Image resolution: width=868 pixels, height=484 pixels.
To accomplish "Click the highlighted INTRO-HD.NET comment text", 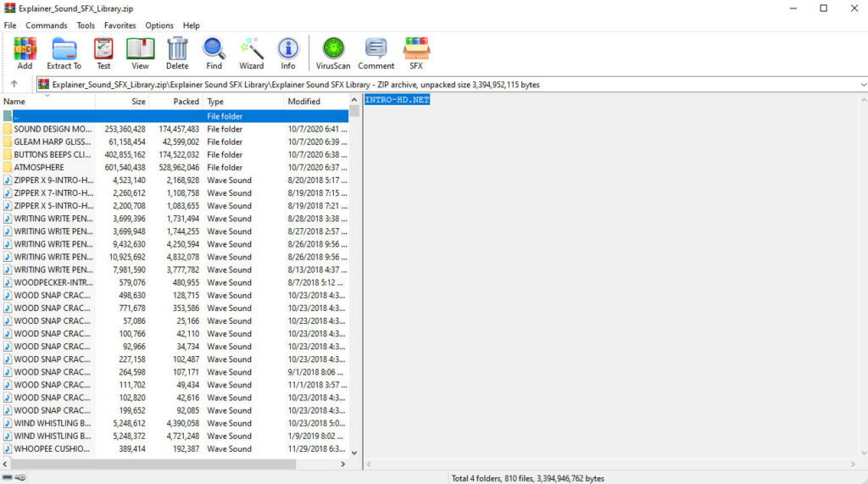I will (397, 100).
